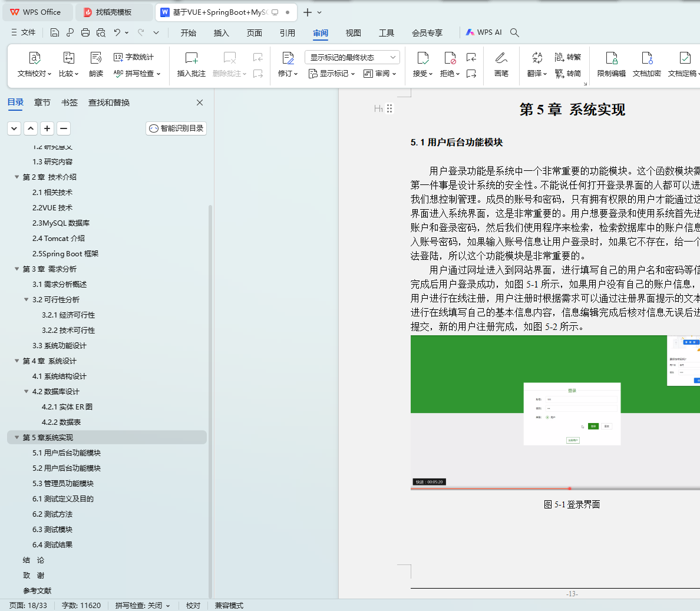This screenshot has width=700, height=611.
Task: Collapse outline levels with minus button
Action: (x=64, y=128)
